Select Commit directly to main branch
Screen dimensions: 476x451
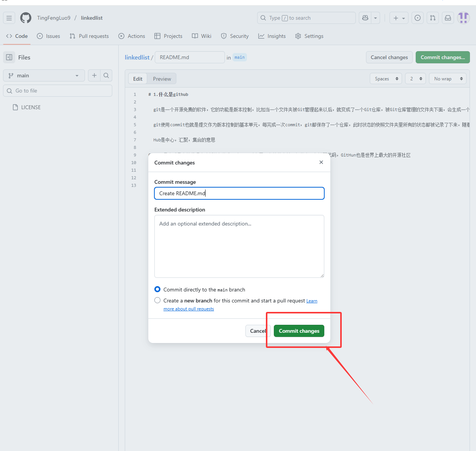click(157, 289)
